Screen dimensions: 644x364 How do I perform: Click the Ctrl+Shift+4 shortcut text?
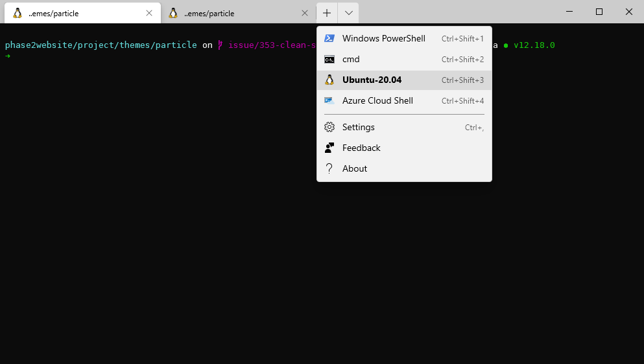point(462,101)
